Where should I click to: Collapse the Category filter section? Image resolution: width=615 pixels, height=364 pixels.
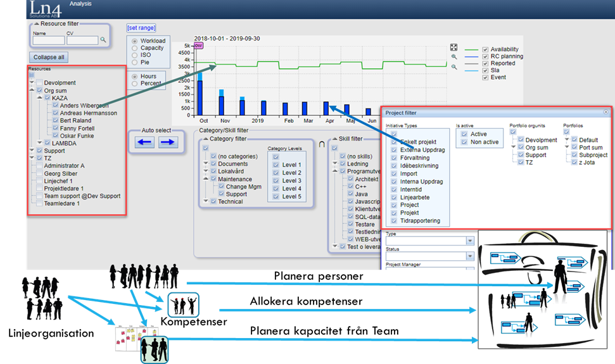tap(205, 139)
